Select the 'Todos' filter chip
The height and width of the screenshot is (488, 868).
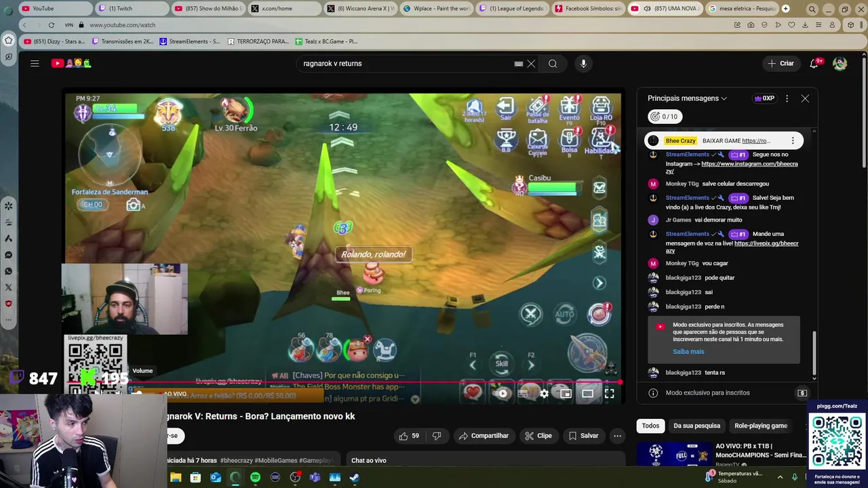pyautogui.click(x=650, y=426)
